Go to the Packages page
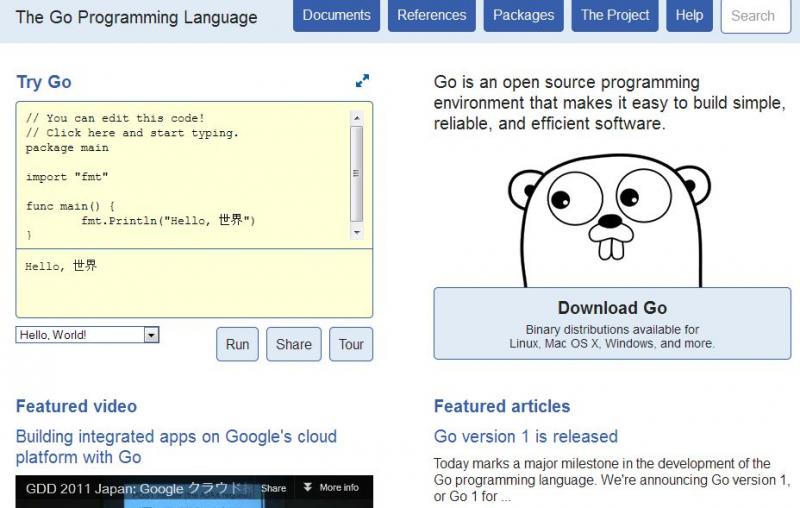This screenshot has height=508, width=800. [523, 15]
